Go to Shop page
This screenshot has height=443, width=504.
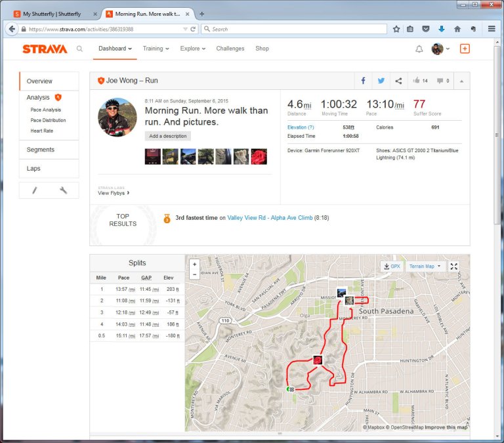262,49
